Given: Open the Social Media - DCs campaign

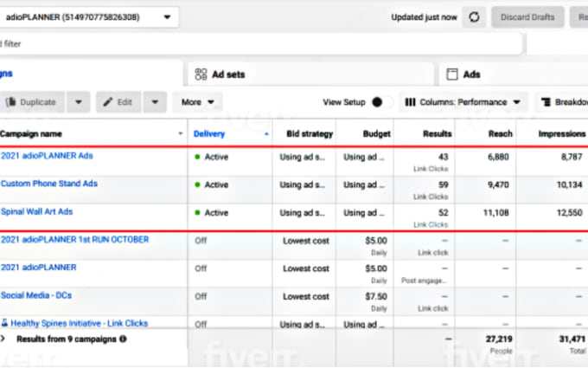Looking at the screenshot, I should [36, 295].
